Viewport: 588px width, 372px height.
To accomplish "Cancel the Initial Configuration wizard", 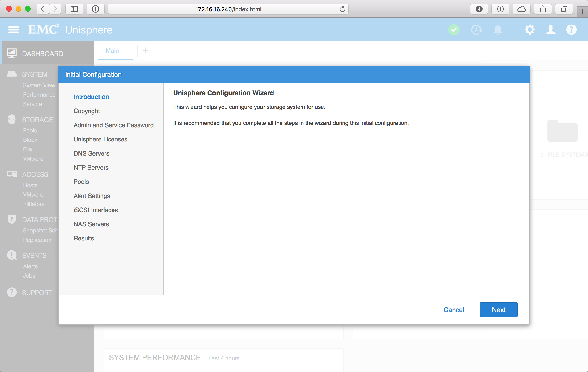I will pyautogui.click(x=454, y=310).
